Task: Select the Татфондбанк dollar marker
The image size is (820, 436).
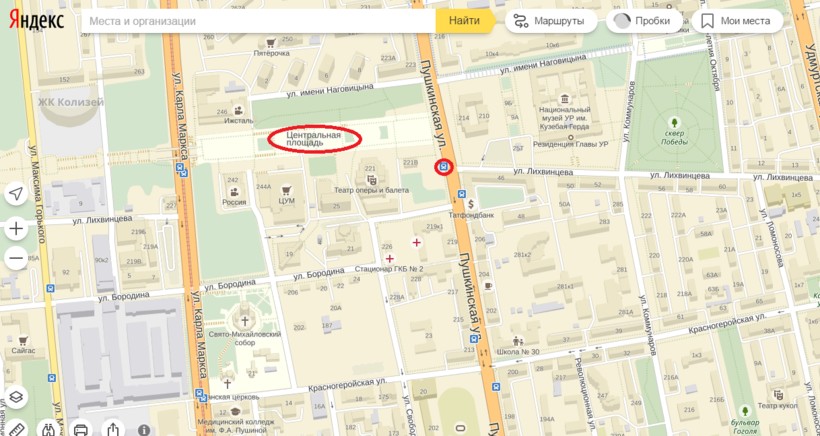Action: [471, 204]
